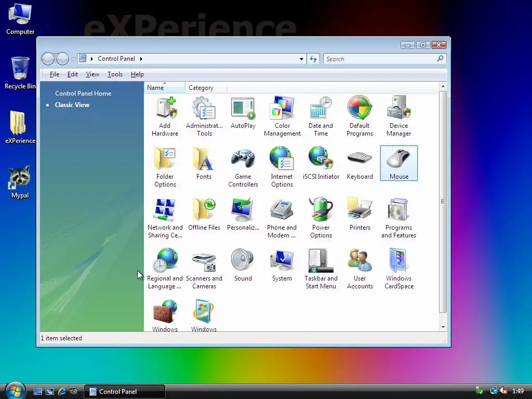Open Internet Options icon
532x399 pixels.
pos(282,167)
